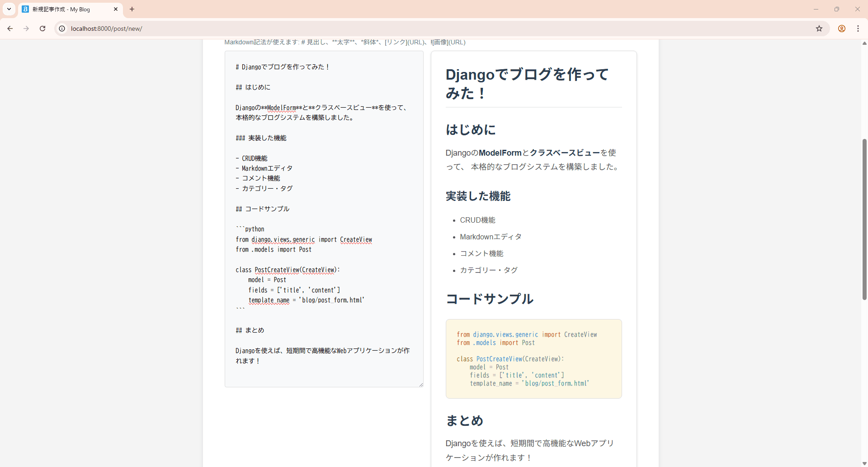This screenshot has width=868, height=467.
Task: Click the 'class PostCreateView(CreateView):' editor line
Action: [x=288, y=270]
